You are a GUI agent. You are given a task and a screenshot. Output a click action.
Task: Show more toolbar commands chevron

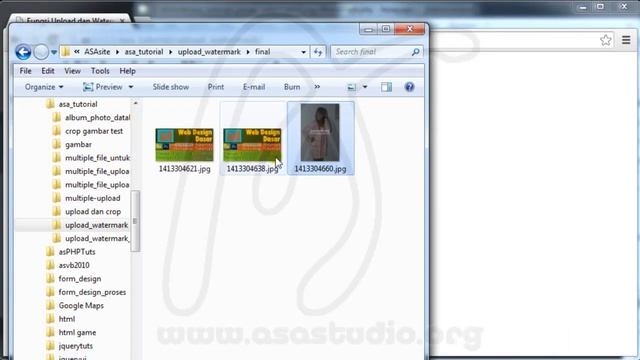tap(317, 87)
